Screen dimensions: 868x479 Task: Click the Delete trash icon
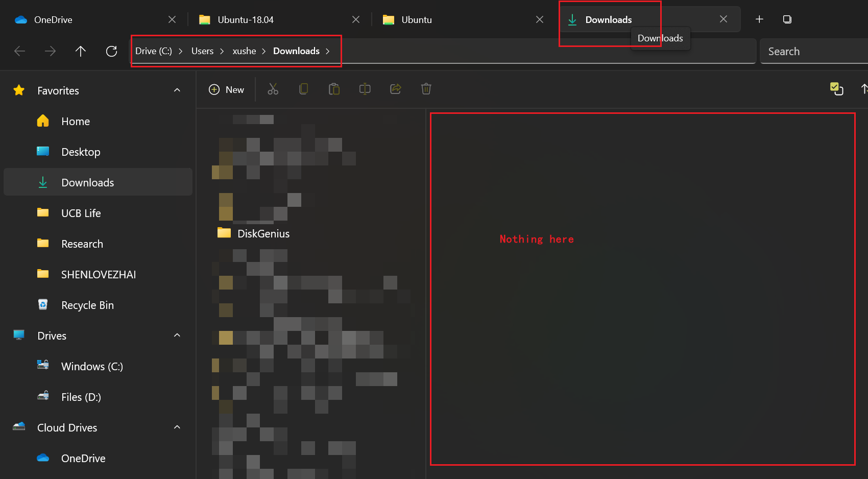(426, 89)
